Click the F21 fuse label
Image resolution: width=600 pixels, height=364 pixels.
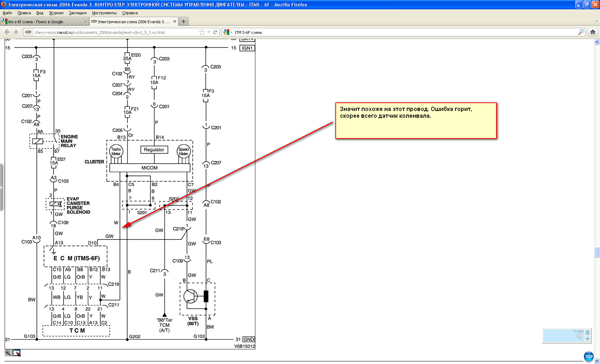tap(135, 109)
